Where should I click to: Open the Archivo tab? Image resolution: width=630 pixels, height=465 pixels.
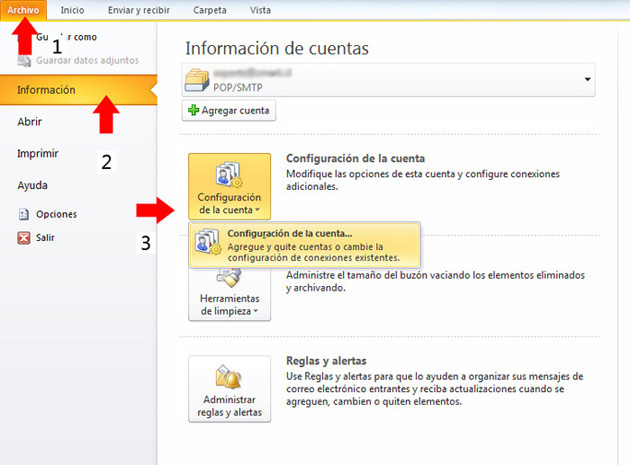23,10
